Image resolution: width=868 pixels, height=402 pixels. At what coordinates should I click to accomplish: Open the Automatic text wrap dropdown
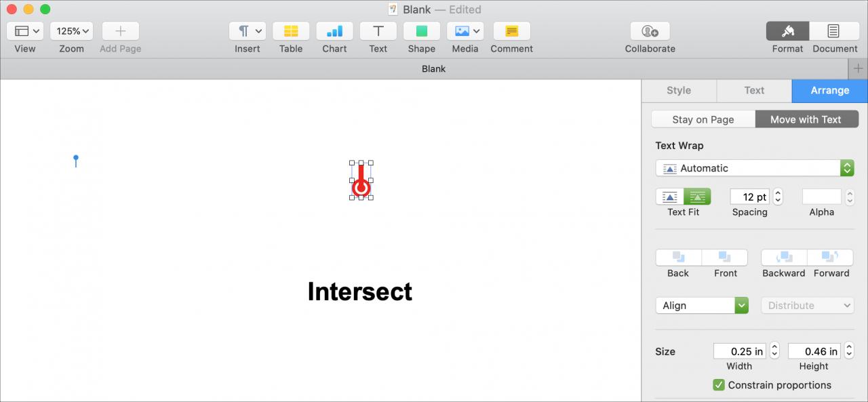tap(755, 168)
